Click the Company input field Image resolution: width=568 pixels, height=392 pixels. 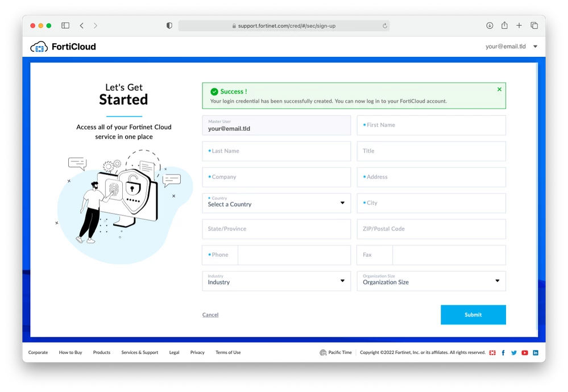(x=276, y=177)
